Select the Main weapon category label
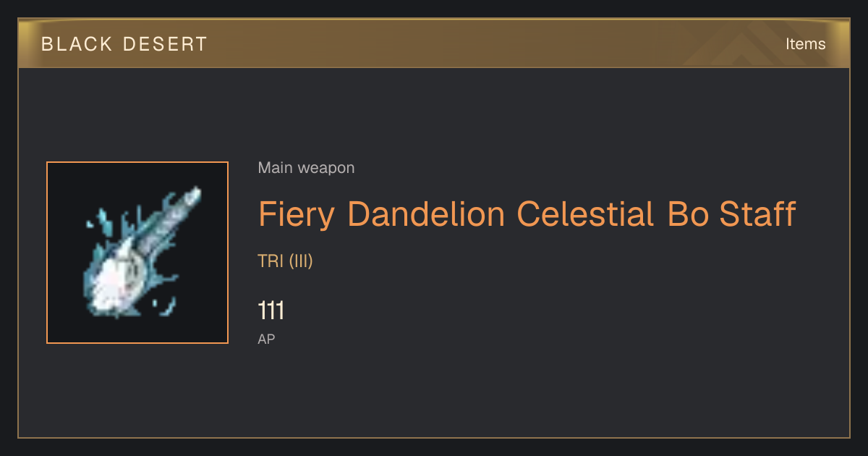 [x=306, y=168]
